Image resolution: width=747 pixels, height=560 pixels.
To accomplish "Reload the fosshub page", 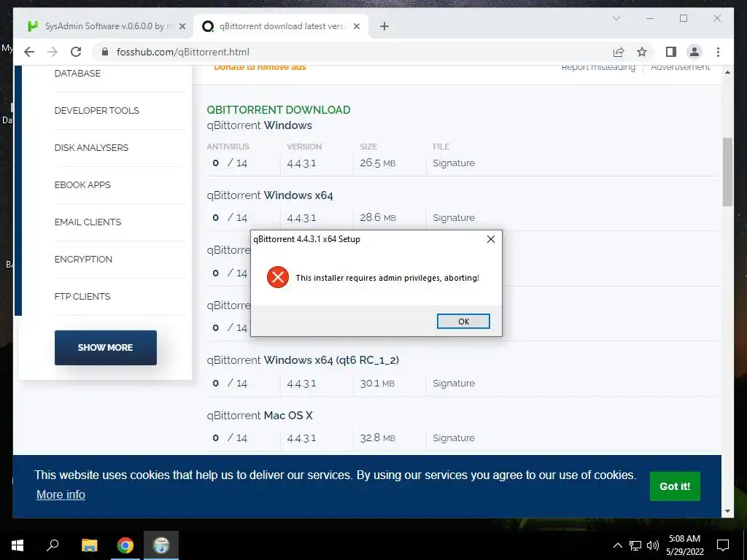I will [76, 52].
